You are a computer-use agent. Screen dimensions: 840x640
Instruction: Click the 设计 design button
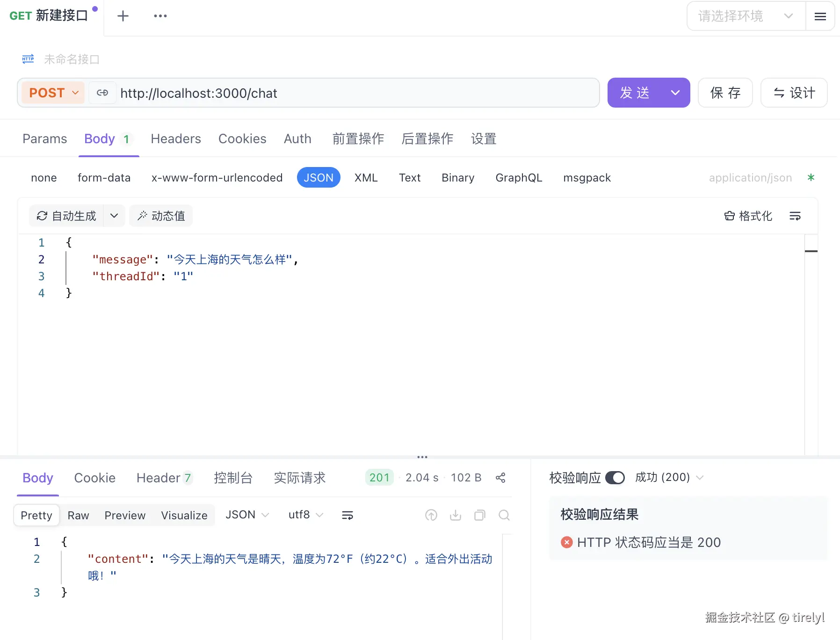click(x=794, y=93)
